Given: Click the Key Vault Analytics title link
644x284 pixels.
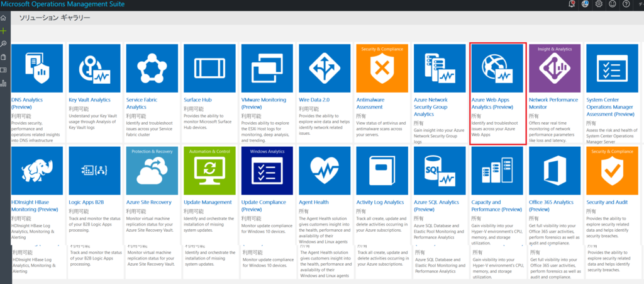Looking at the screenshot, I should point(89,100).
